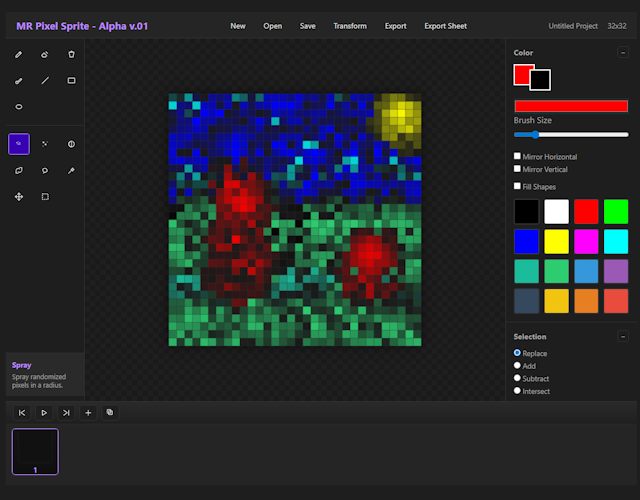Select the Lasso selection tool
This screenshot has width=640, height=500.
pos(45,171)
